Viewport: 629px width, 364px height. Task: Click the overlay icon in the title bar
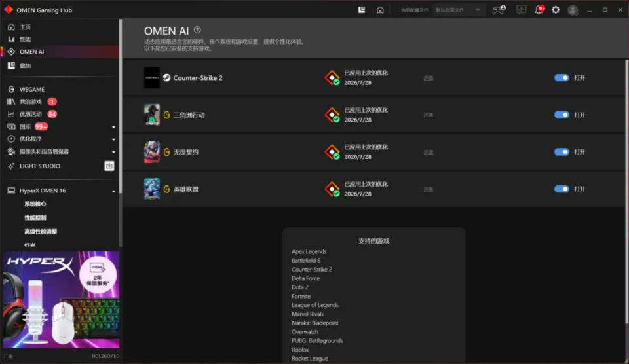[x=362, y=10]
